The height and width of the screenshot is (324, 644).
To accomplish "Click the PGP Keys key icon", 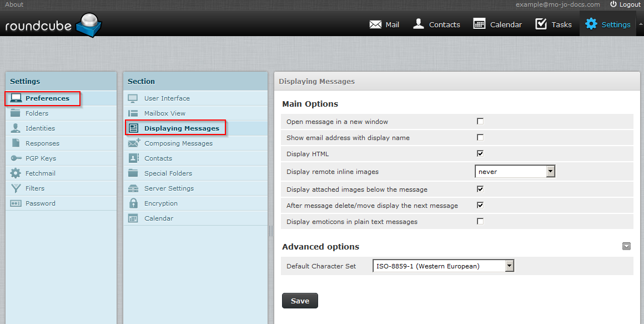I will coord(16,158).
